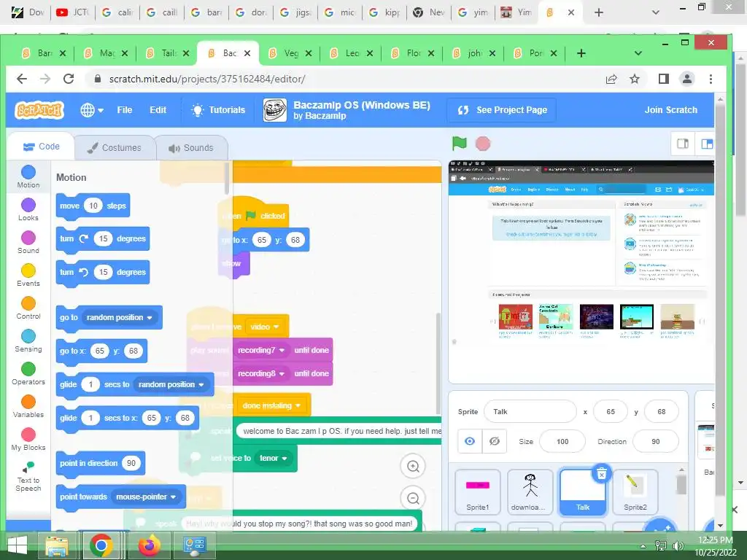Click zoom out on the code workspace
The width and height of the screenshot is (747, 560).
click(413, 498)
